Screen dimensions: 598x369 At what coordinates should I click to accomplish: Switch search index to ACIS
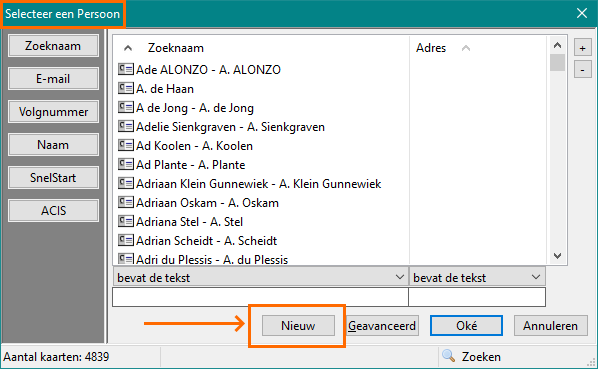(53, 210)
